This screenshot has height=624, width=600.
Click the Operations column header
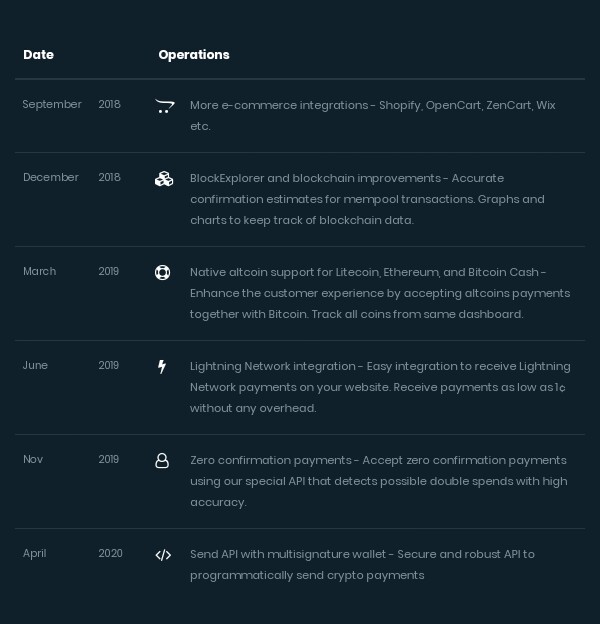click(194, 55)
